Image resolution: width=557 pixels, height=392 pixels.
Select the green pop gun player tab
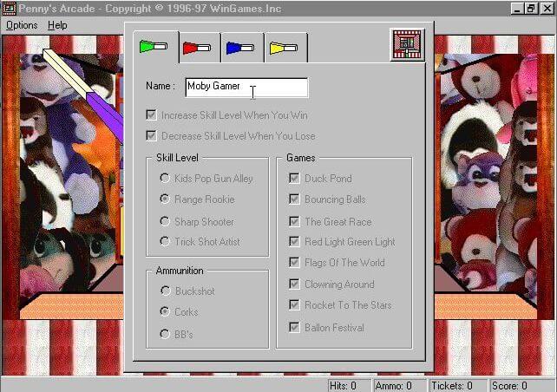point(156,47)
